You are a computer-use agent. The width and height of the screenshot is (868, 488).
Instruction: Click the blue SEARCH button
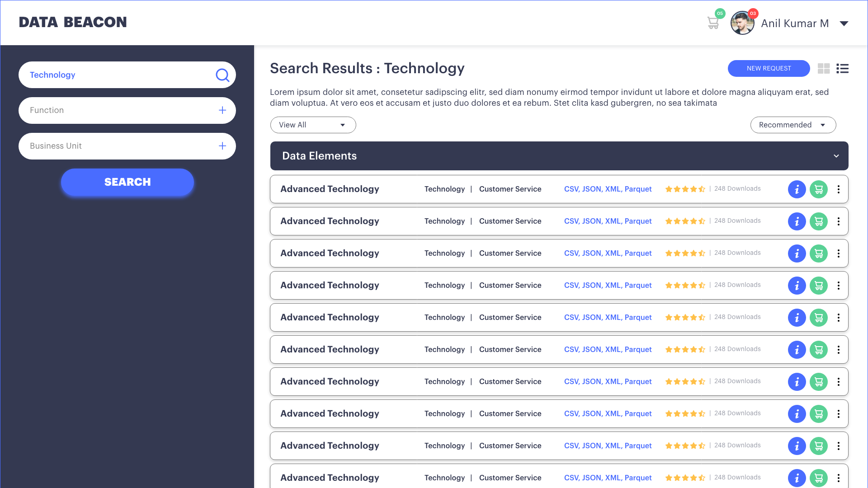[127, 182]
